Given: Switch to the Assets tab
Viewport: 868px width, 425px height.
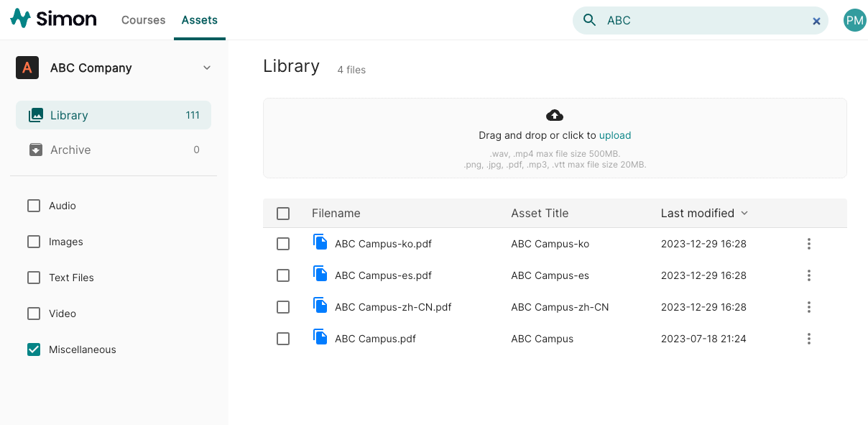Looking at the screenshot, I should [199, 19].
